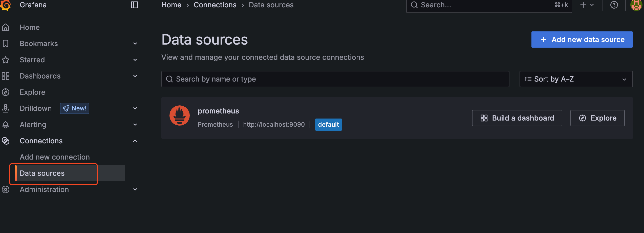
Task: Expand the Drilldown section chevron
Action: tap(135, 108)
